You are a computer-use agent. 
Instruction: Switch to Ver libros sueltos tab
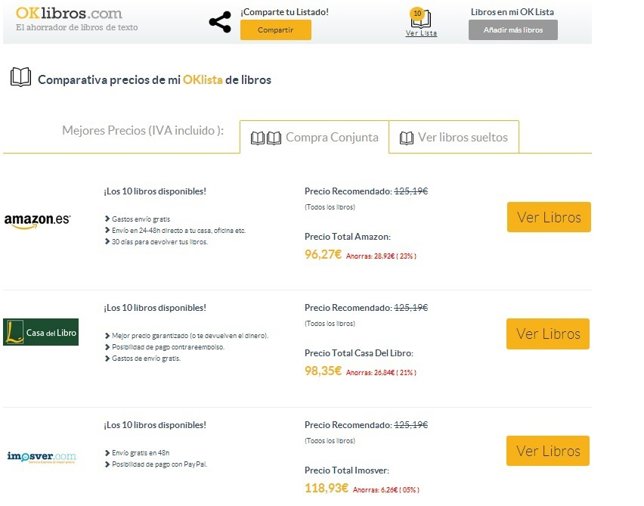pos(453,137)
